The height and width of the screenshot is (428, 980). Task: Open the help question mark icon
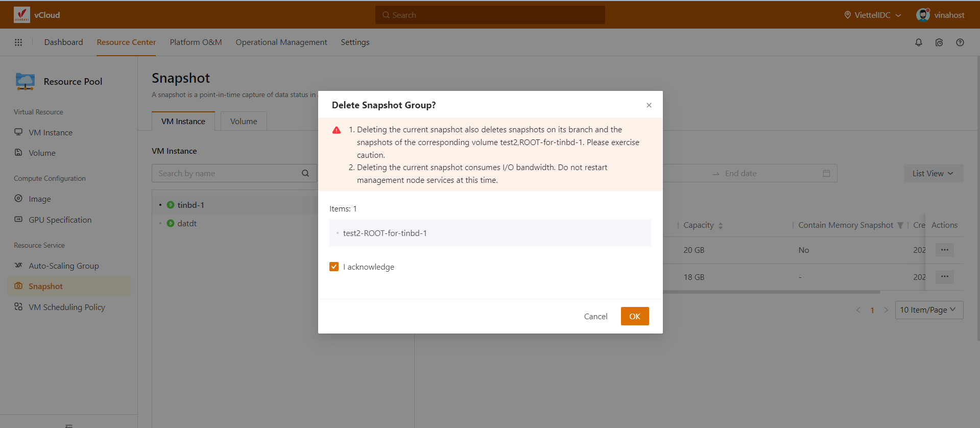(x=960, y=42)
